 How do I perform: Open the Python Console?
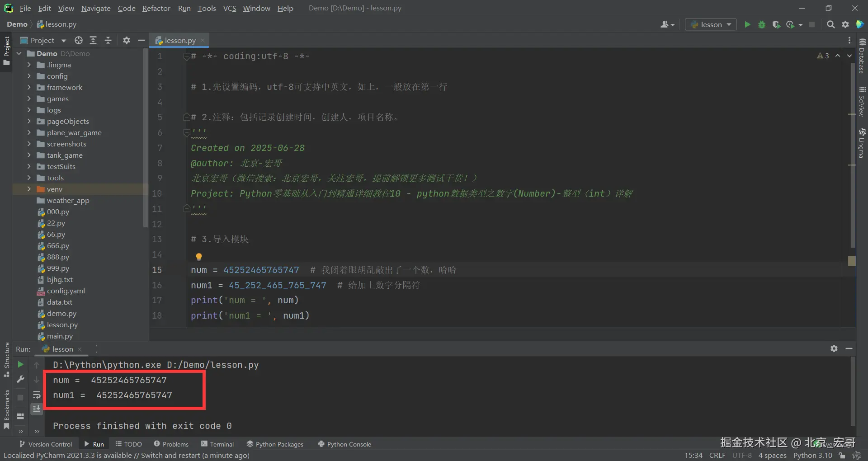tap(344, 444)
